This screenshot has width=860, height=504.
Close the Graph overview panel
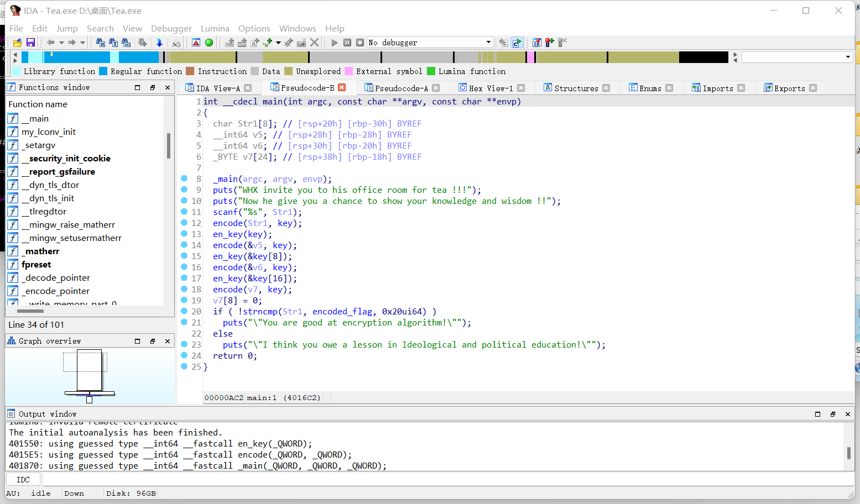click(168, 341)
